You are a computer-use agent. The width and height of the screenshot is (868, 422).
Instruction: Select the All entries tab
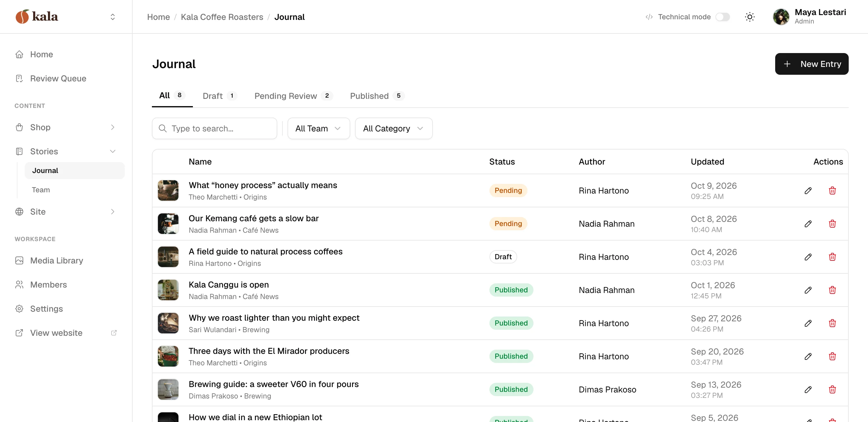coord(172,96)
